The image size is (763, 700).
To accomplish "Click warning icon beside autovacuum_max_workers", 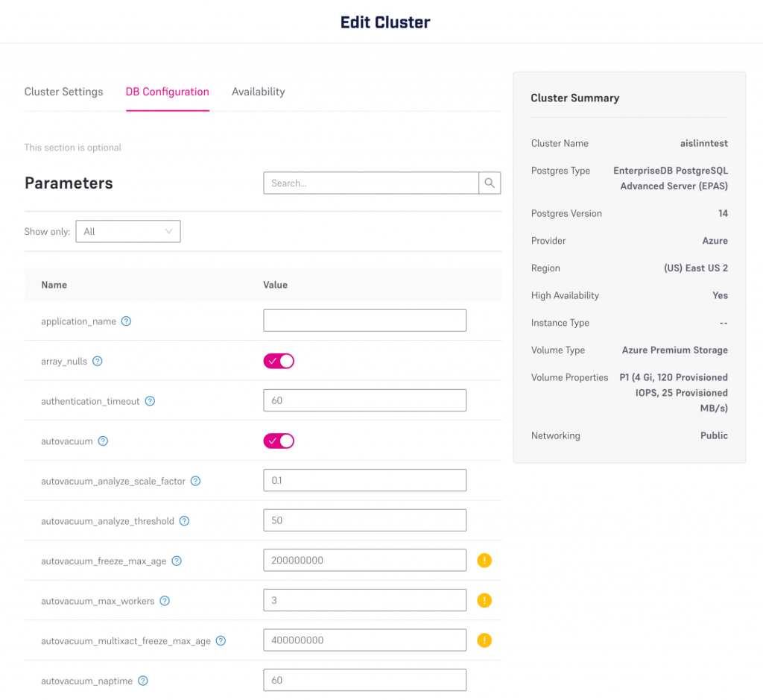I will point(484,600).
